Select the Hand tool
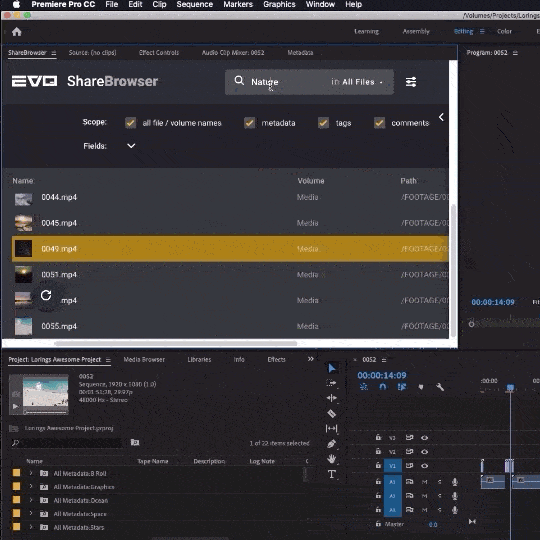Viewport: 540px width, 540px height. tap(331, 459)
